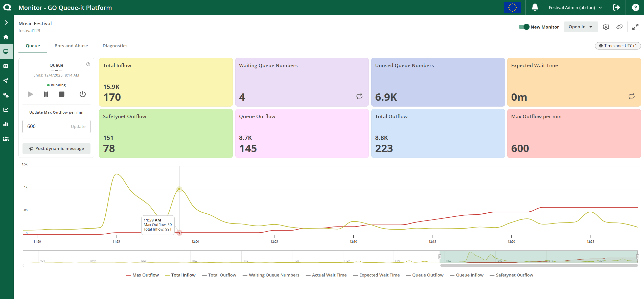Open monitor settings via the gear icon

coord(606,27)
